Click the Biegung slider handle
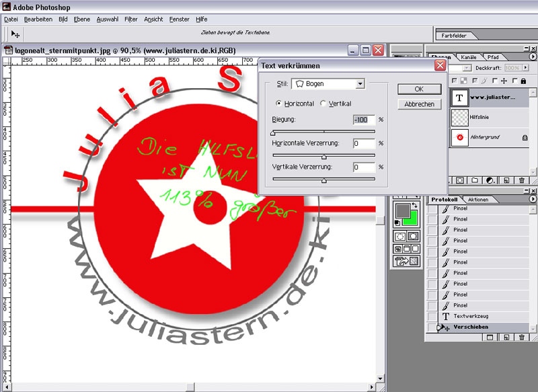This screenshot has width=538, height=392. tap(273, 133)
